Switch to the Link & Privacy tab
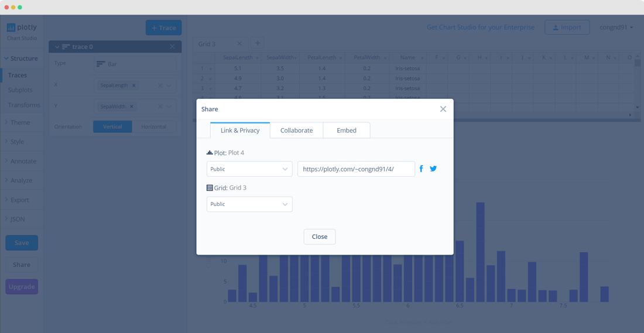Screen dimensions: 644x333 coord(240,131)
